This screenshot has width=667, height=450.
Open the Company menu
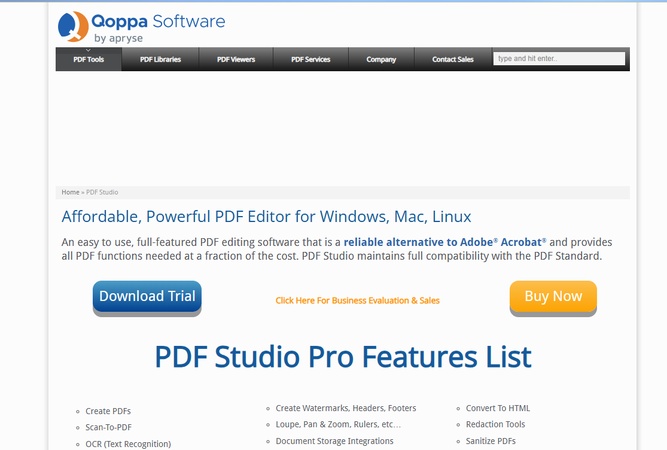pyautogui.click(x=381, y=59)
